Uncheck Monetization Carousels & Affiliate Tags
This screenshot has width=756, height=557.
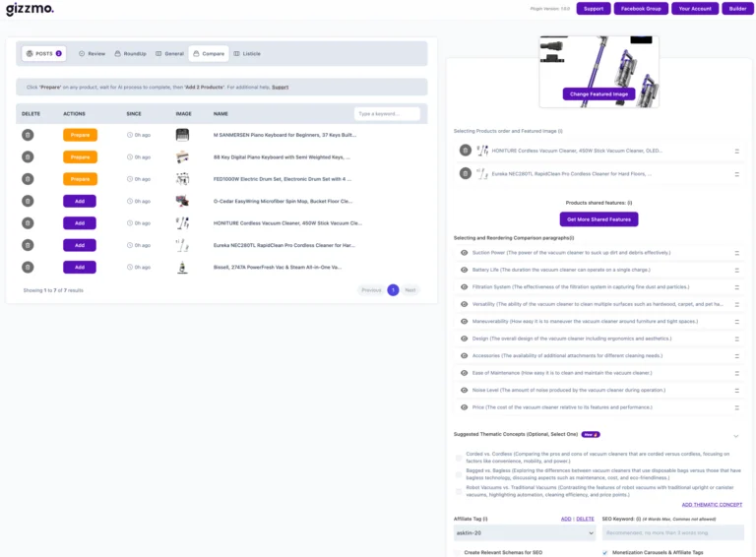point(604,552)
